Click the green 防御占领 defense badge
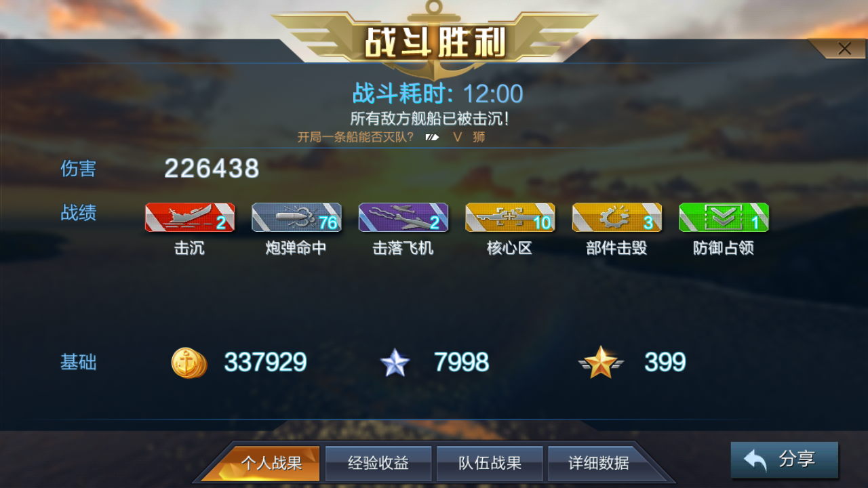This screenshot has width=868, height=488. [x=724, y=218]
